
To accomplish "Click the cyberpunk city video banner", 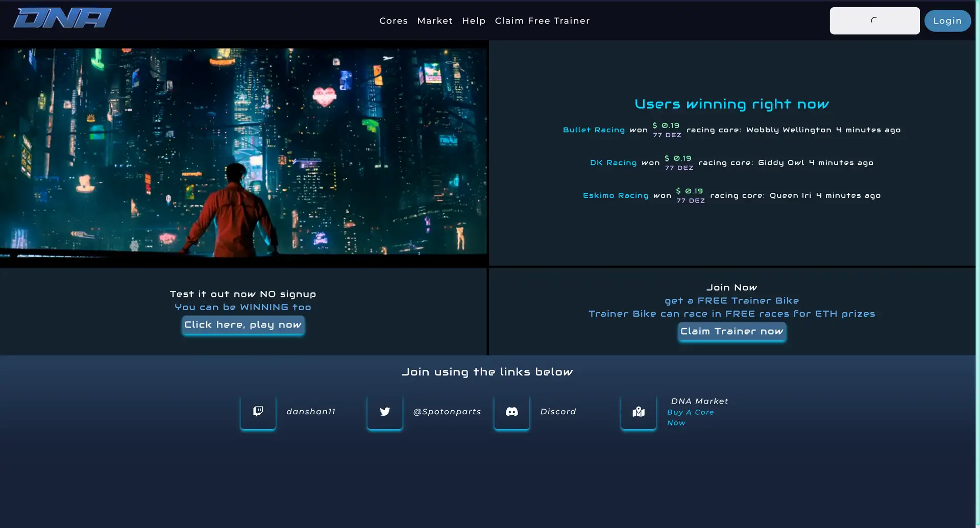I will (x=243, y=153).
